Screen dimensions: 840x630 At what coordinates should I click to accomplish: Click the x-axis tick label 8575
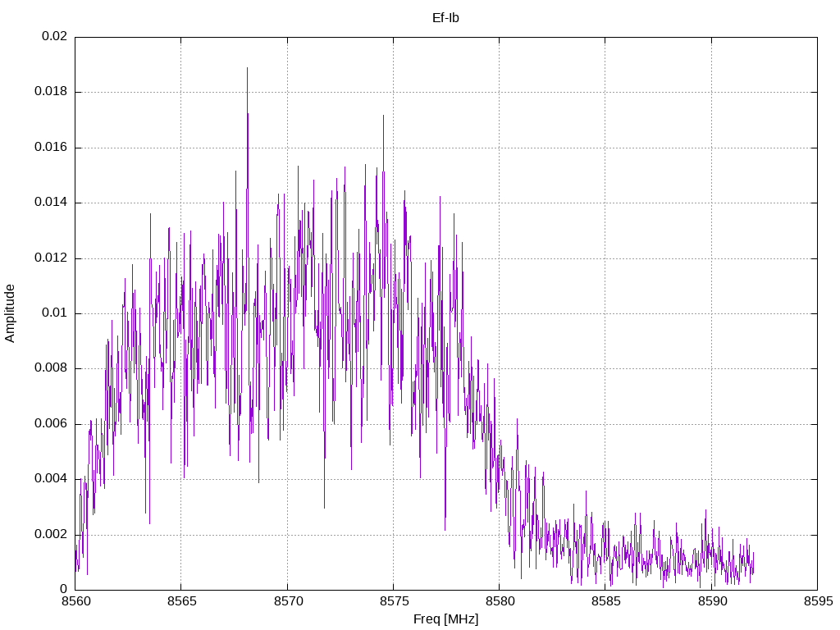point(394,601)
